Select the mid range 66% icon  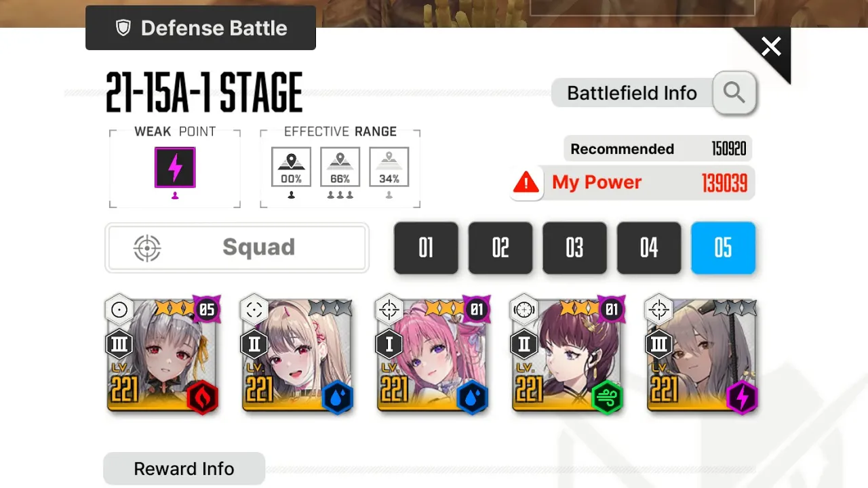pyautogui.click(x=340, y=167)
